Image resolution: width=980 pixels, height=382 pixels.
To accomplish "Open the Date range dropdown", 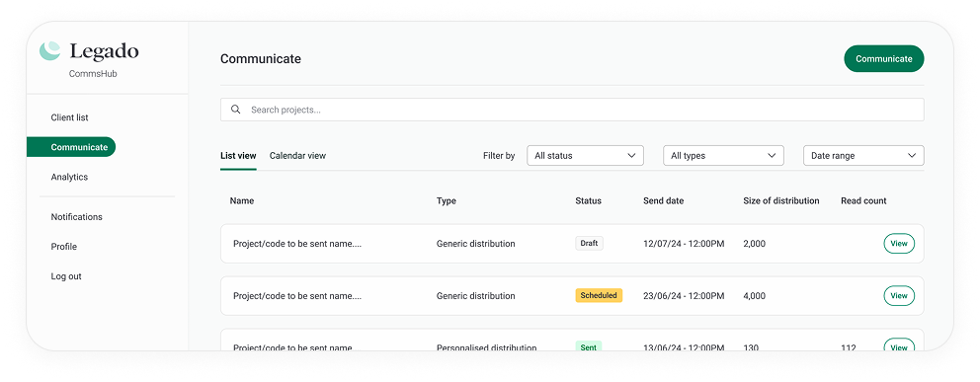I will pyautogui.click(x=863, y=156).
